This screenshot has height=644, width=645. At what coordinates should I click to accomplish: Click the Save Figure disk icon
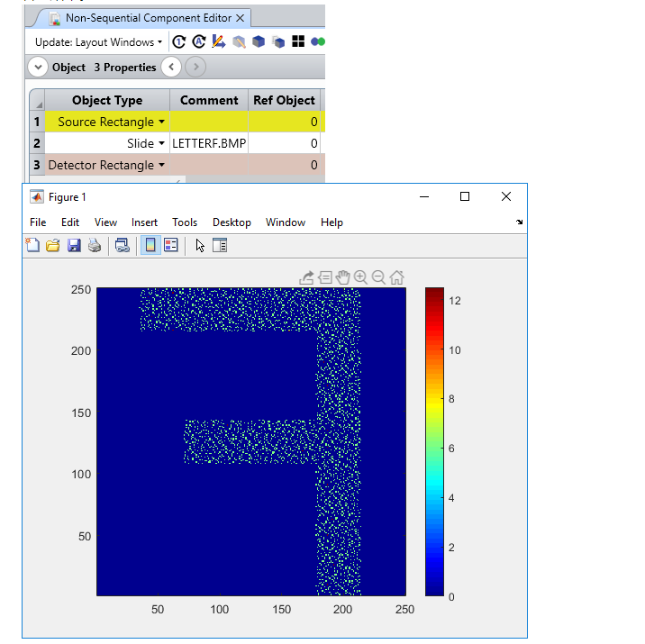[x=74, y=245]
